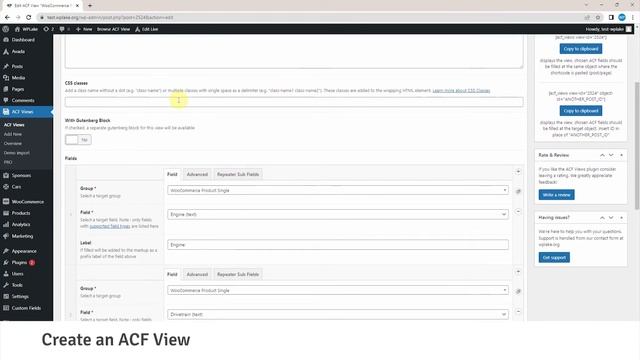Move Having issues panel up
This screenshot has width=640, height=360.
click(602, 218)
